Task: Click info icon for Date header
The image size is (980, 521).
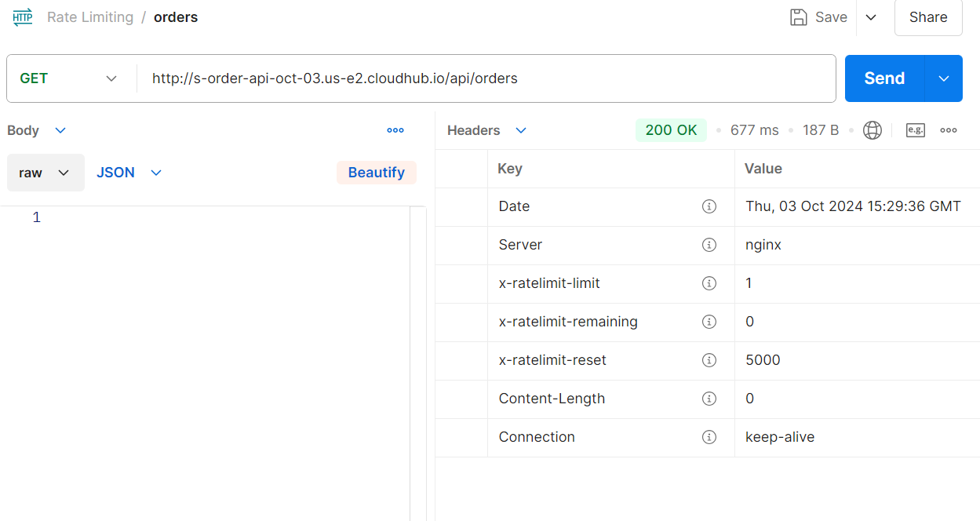Action: click(x=709, y=206)
